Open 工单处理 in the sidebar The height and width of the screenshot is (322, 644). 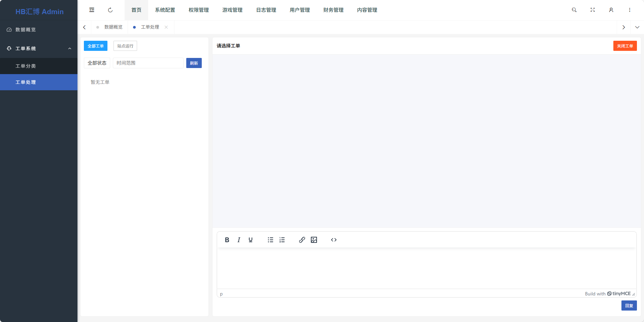pyautogui.click(x=39, y=82)
